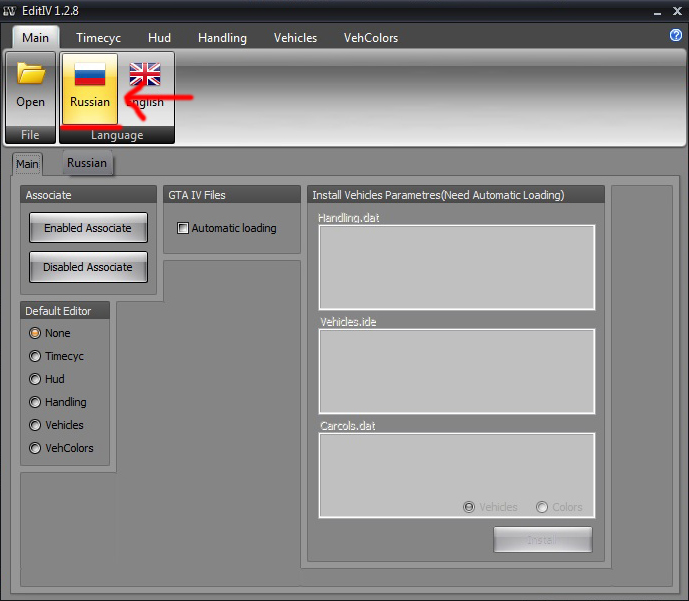Go to the Handling ribbon tab
Image resolution: width=689 pixels, height=601 pixels.
pyautogui.click(x=222, y=38)
